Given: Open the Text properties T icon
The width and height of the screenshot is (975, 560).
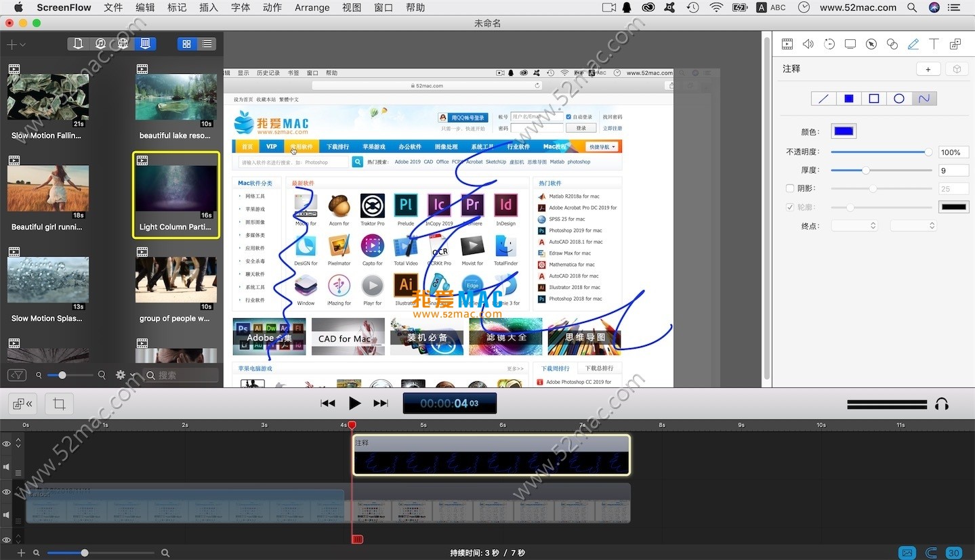Looking at the screenshot, I should (934, 44).
